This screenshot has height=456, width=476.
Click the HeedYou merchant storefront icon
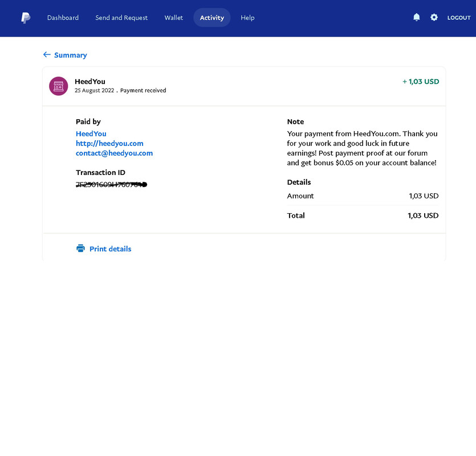(x=59, y=86)
